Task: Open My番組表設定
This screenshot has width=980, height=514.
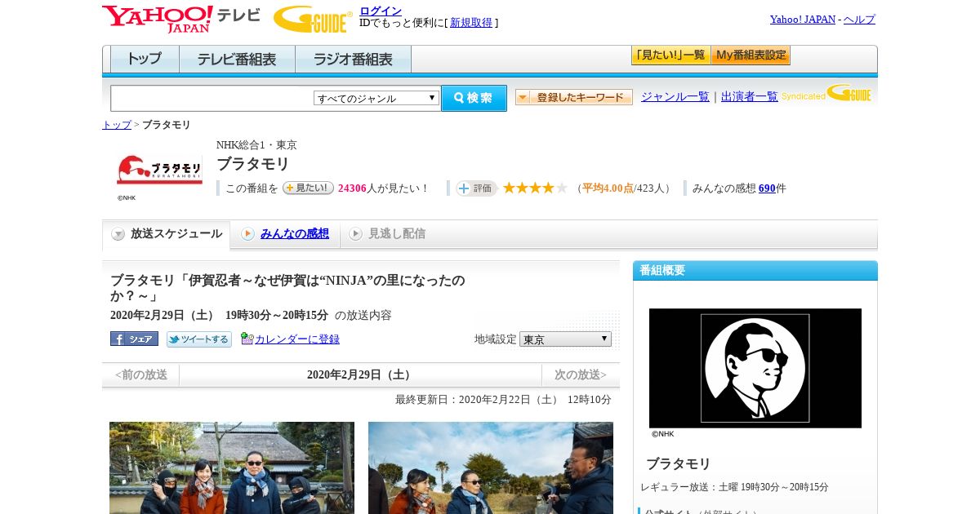Action: click(x=751, y=55)
